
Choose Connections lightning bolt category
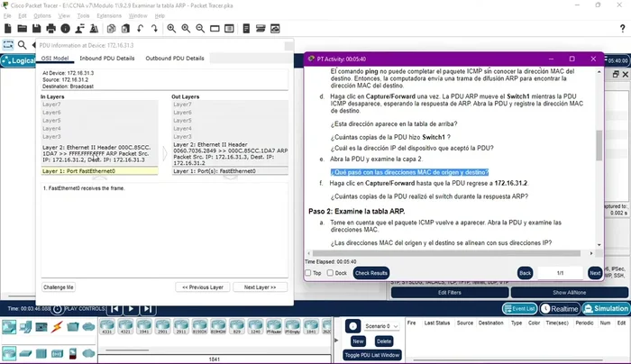point(57,327)
